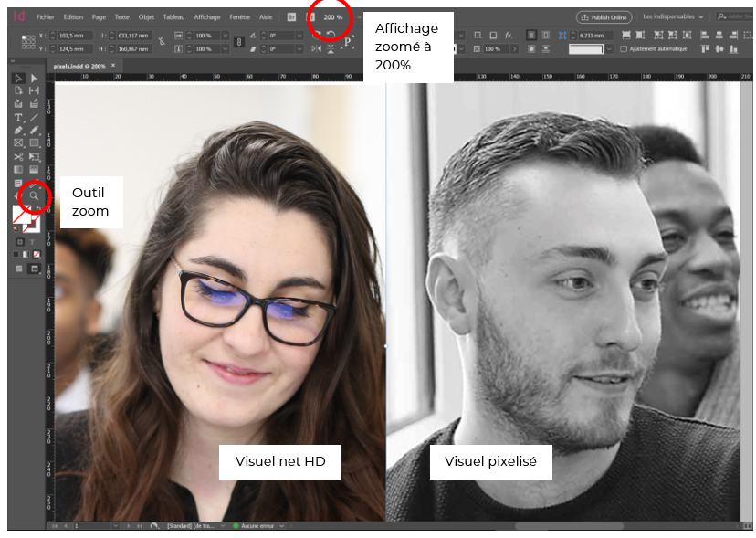
Task: Toggle constrain width and height proportions
Action: pyautogui.click(x=162, y=42)
